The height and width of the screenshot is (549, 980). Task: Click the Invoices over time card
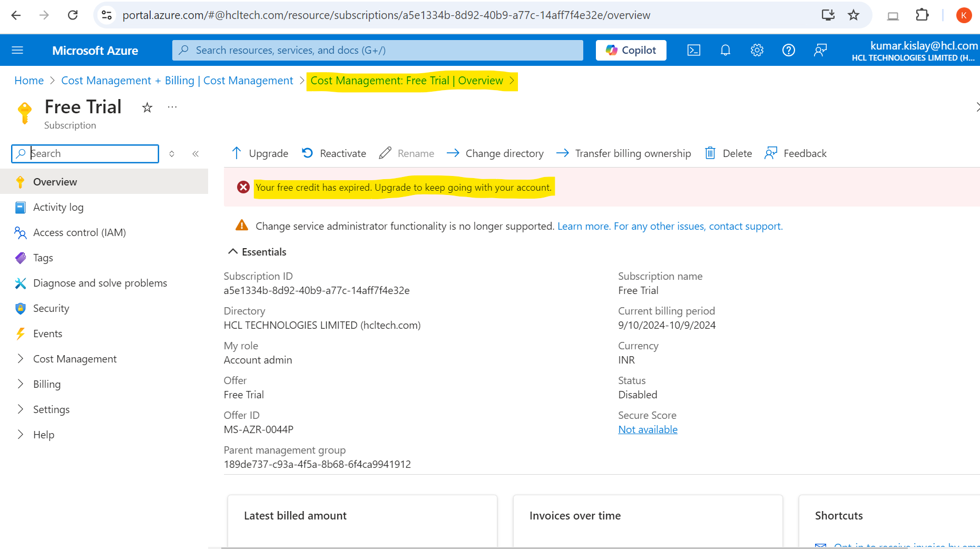pyautogui.click(x=648, y=521)
